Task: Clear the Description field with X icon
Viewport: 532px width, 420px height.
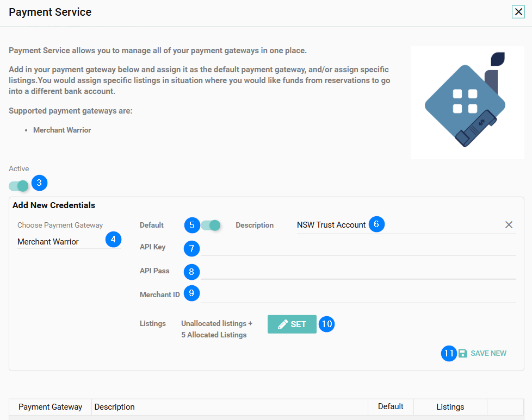Action: 509,225
